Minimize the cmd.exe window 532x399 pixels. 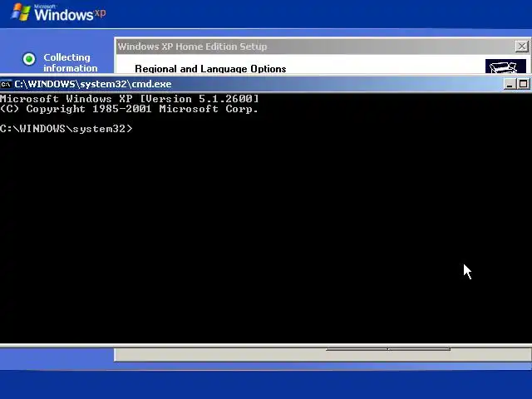[509, 84]
